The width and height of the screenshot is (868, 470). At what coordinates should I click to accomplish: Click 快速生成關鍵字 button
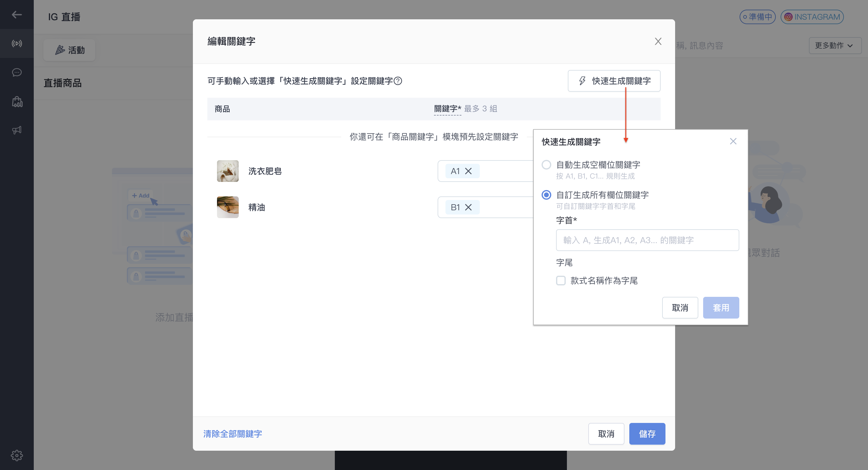[614, 81]
